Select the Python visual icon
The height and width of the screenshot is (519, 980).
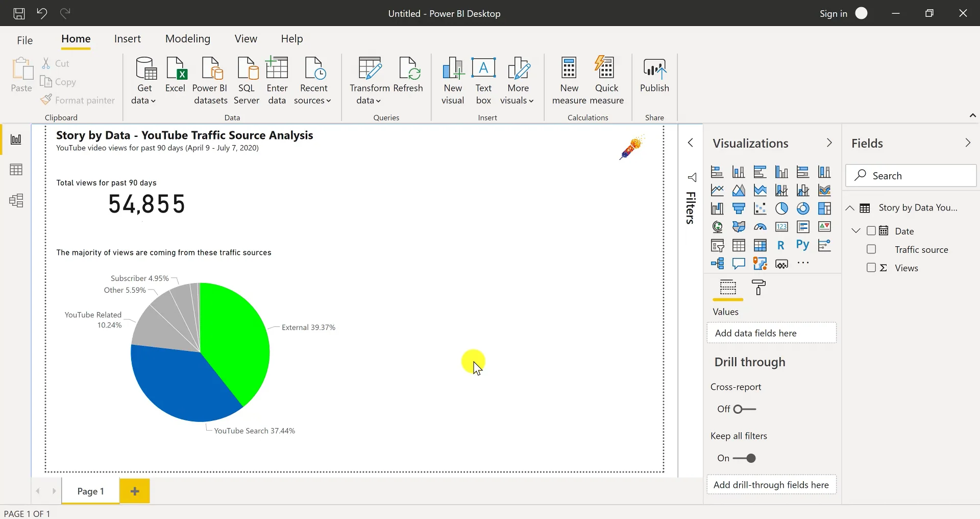click(802, 245)
